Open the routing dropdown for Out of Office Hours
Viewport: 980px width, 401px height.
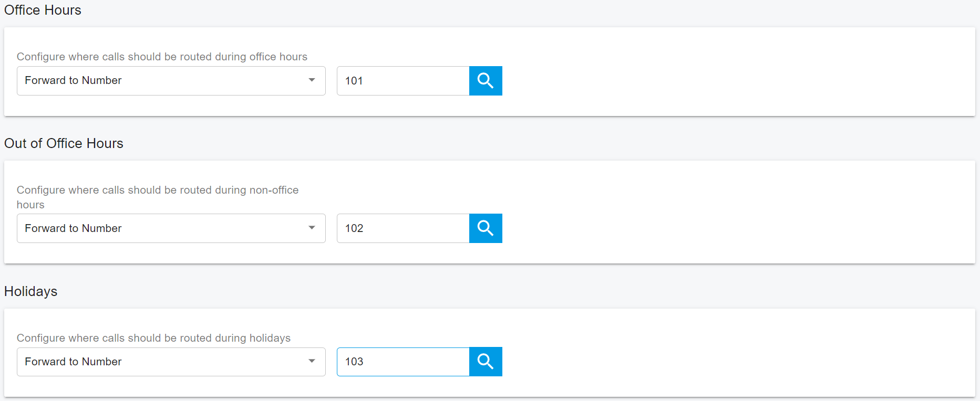pyautogui.click(x=171, y=228)
